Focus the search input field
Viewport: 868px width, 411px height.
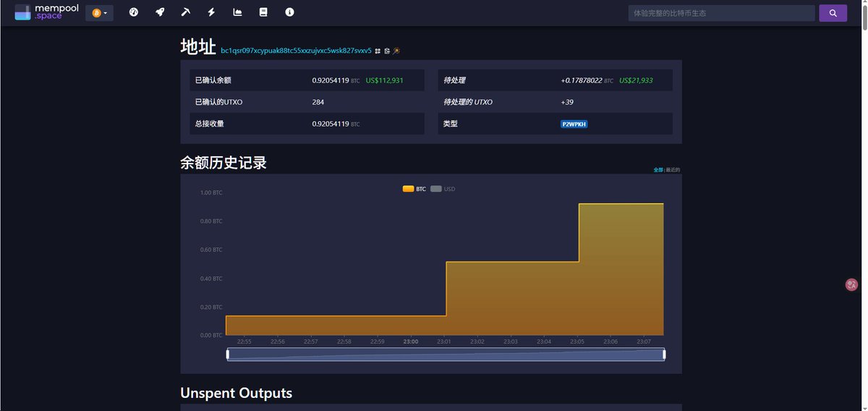coord(721,13)
